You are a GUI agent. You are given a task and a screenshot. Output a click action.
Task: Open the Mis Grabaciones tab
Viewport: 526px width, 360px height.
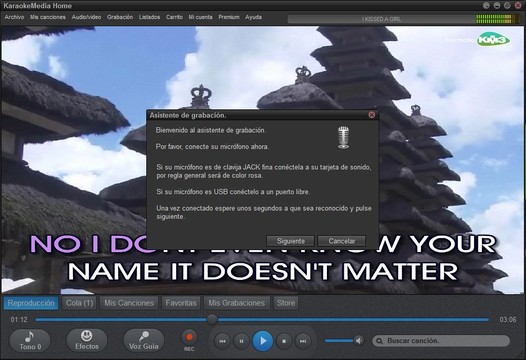tap(236, 303)
